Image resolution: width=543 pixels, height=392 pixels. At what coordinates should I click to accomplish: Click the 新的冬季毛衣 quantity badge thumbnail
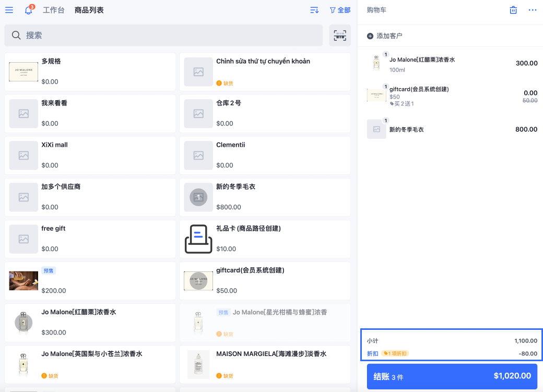click(x=198, y=197)
